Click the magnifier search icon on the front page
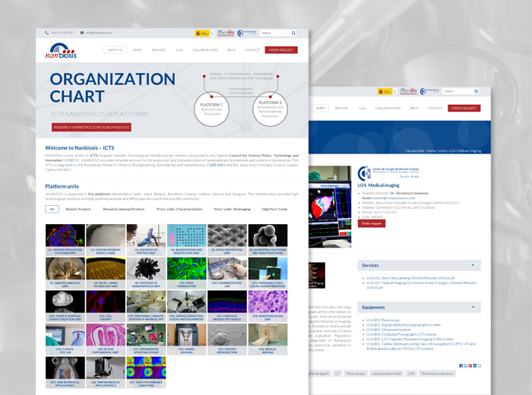Image resolution: width=532 pixels, height=395 pixels. (x=293, y=33)
